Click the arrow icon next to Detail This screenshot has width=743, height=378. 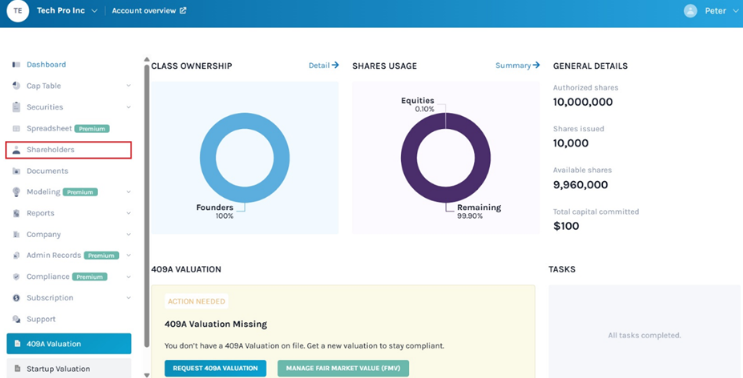point(335,65)
